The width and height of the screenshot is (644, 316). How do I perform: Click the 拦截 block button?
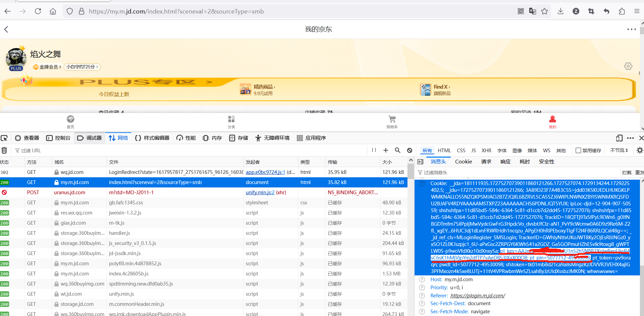(627, 173)
